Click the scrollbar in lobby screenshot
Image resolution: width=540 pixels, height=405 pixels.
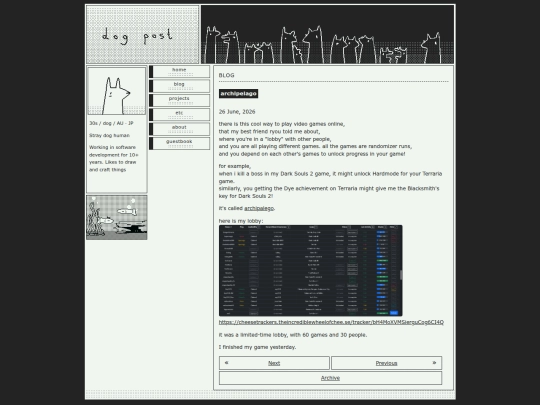pyautogui.click(x=401, y=275)
